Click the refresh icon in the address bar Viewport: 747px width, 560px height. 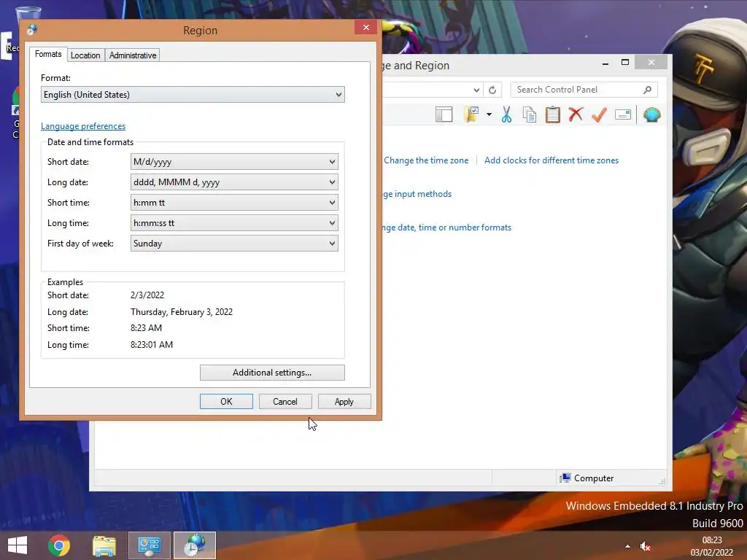tap(492, 90)
